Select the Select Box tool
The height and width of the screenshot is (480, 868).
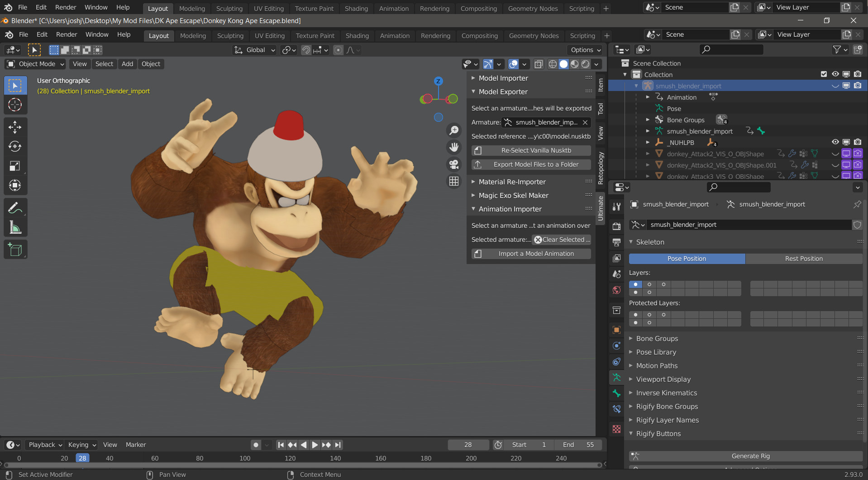click(x=15, y=86)
